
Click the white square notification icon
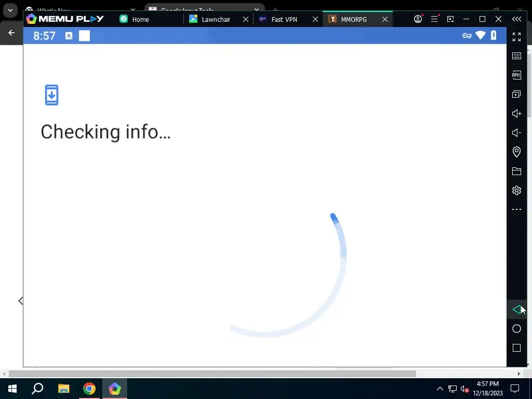85,36
